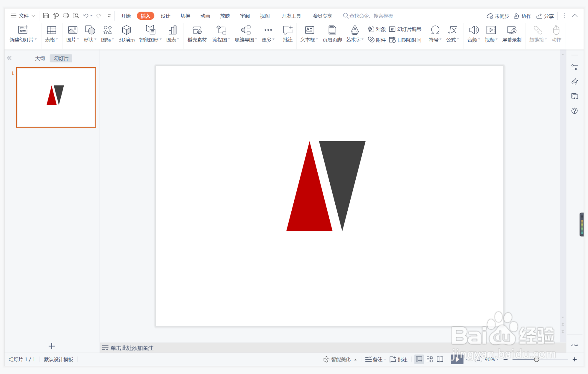The width and height of the screenshot is (588, 374).
Task: Select the 大纲 outline tab
Action: (x=40, y=58)
